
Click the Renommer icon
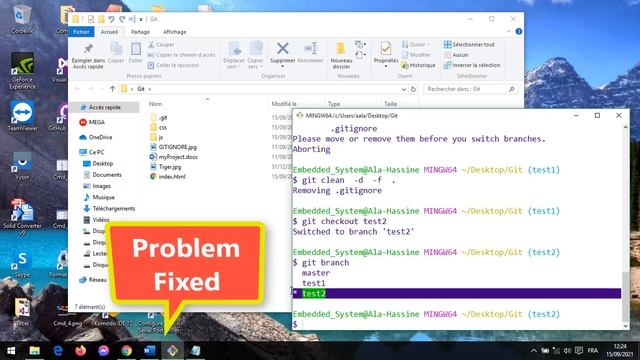311,48
